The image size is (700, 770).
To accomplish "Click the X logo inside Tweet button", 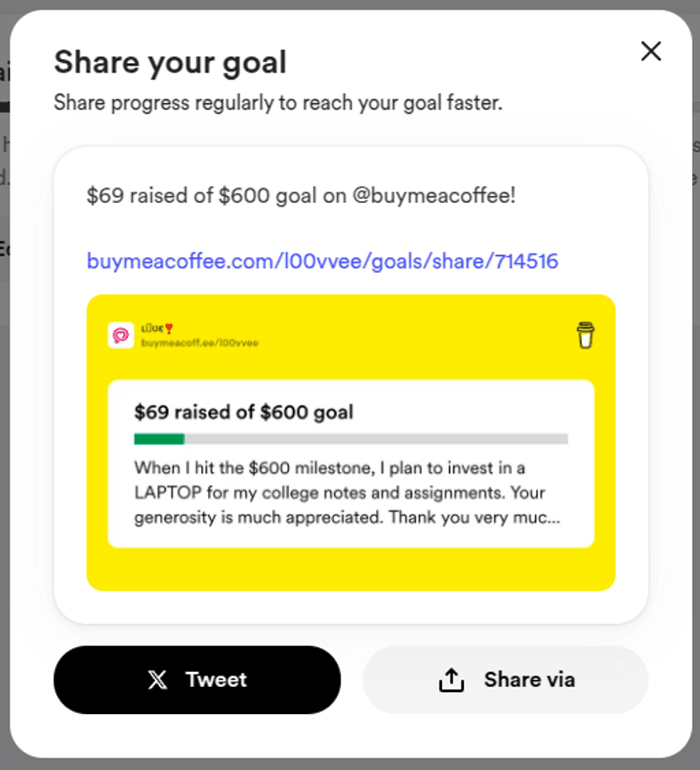I will [x=157, y=680].
